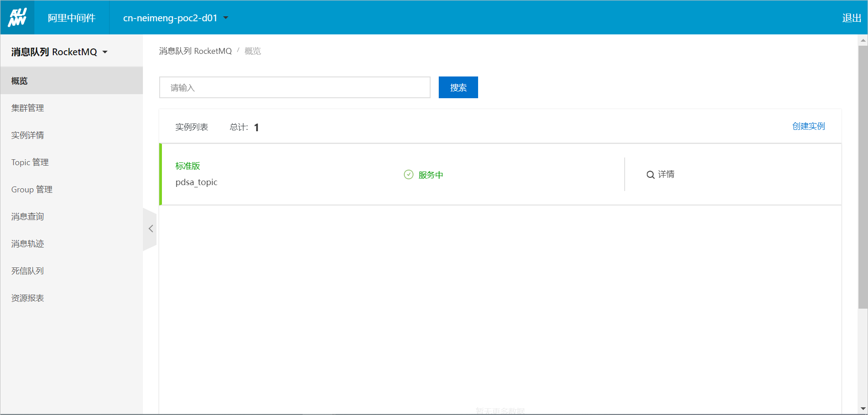868x415 pixels.
Task: Open the 概览 sidebar menu item
Action: point(71,81)
